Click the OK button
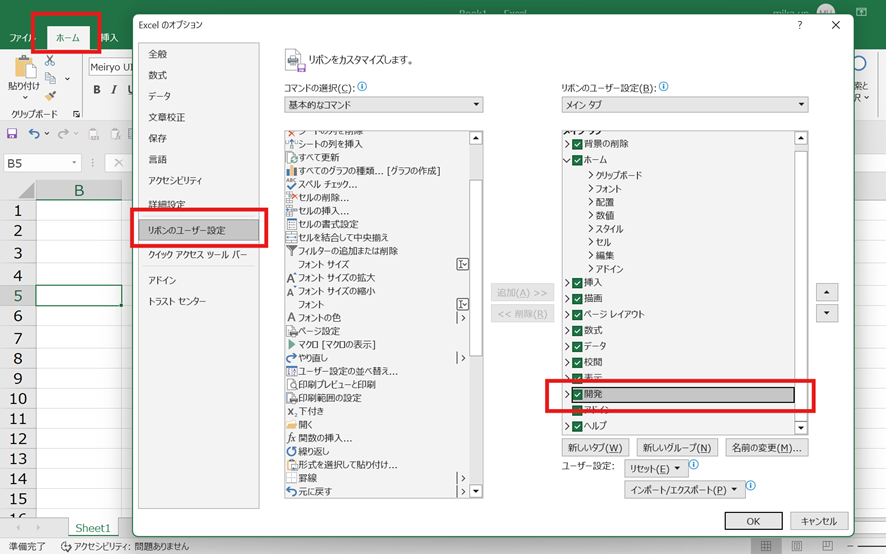 [753, 521]
